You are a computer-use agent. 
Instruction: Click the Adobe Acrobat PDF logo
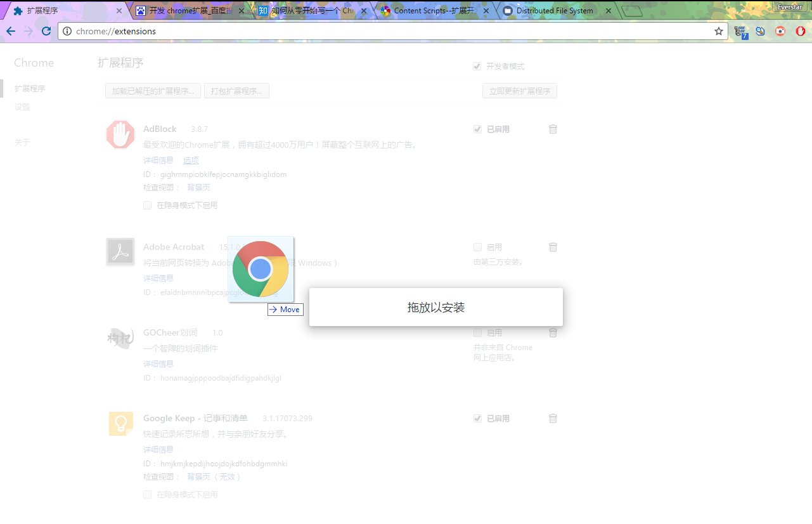tap(120, 252)
